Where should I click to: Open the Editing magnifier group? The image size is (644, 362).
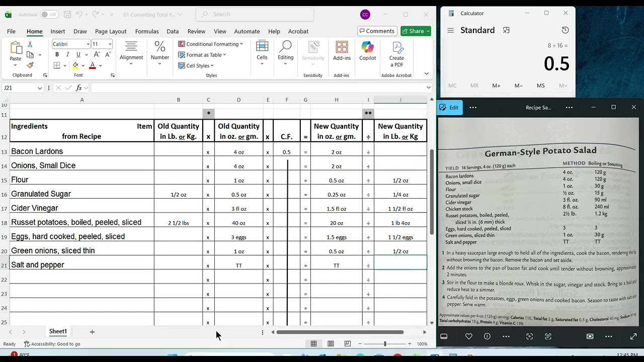(285, 52)
